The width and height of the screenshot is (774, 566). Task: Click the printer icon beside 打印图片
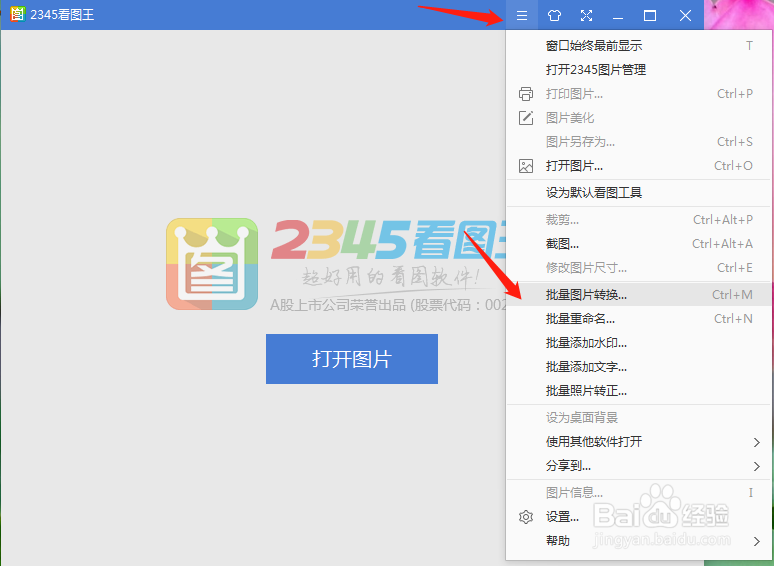[526, 94]
